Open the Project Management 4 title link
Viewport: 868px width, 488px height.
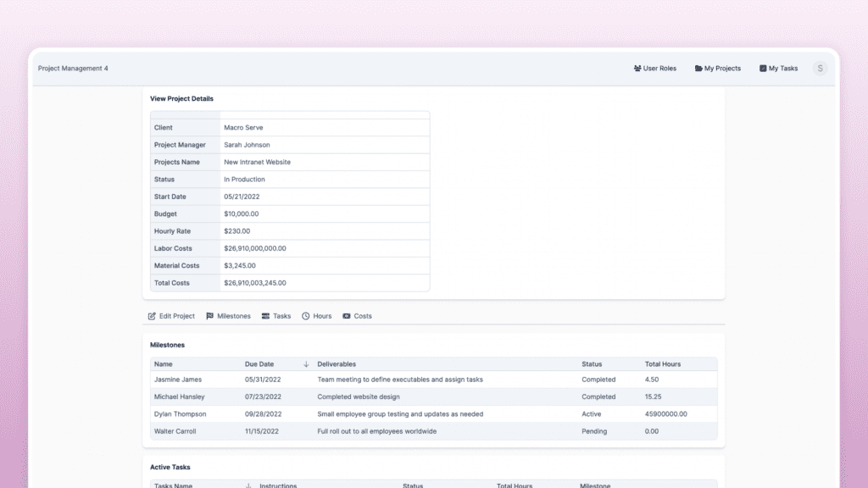(73, 69)
